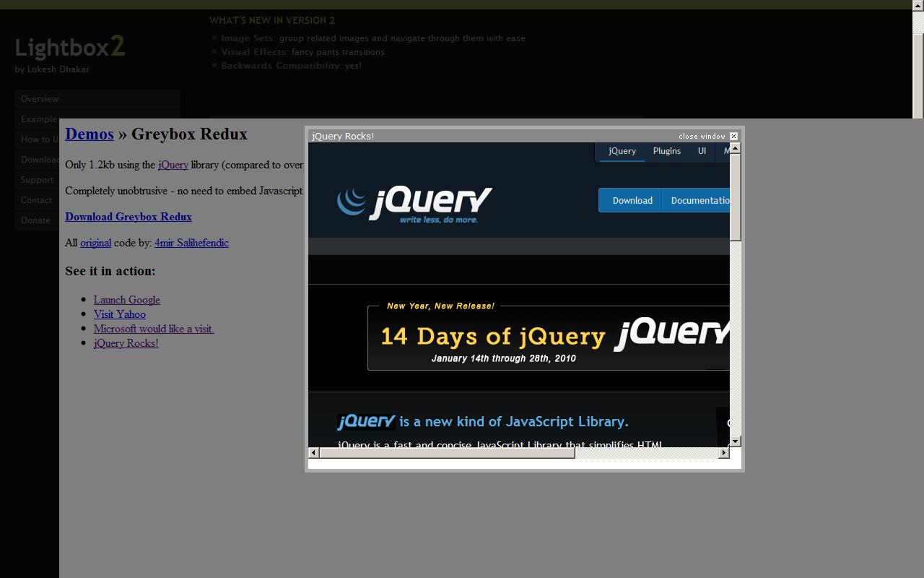Click the popup vertical scrollbar thumb
The width and height of the screenshot is (924, 578).
(735, 197)
